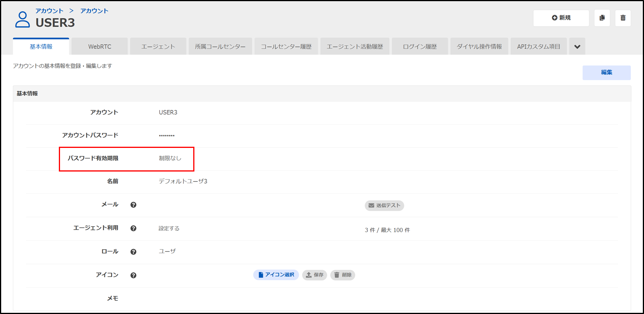Click the first アカウント breadcrumb link
This screenshot has height=314, width=644.
point(49,11)
